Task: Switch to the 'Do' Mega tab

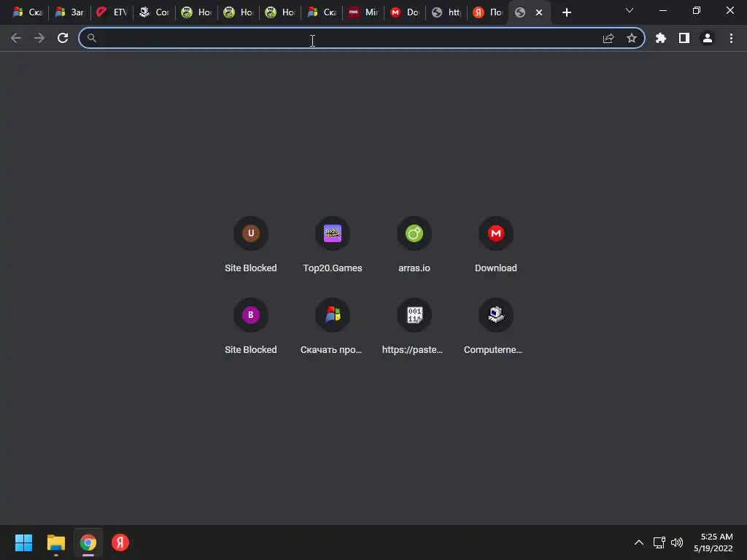Action: click(x=404, y=12)
